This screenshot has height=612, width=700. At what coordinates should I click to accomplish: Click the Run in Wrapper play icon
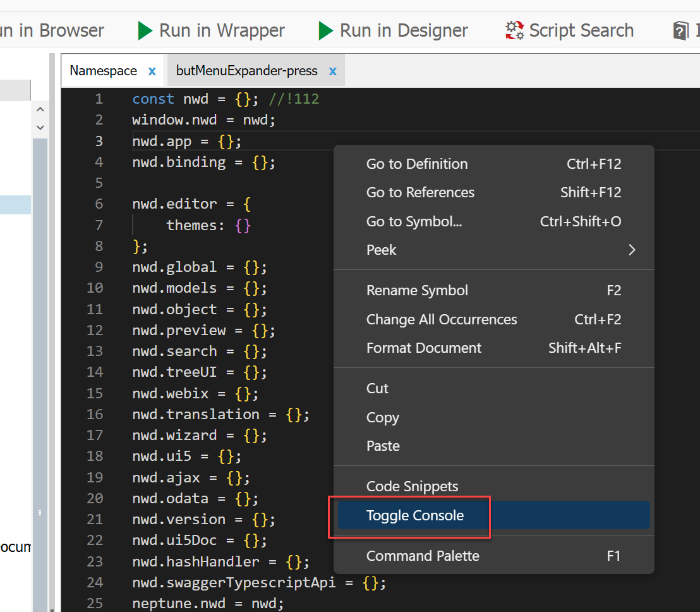[x=145, y=31]
